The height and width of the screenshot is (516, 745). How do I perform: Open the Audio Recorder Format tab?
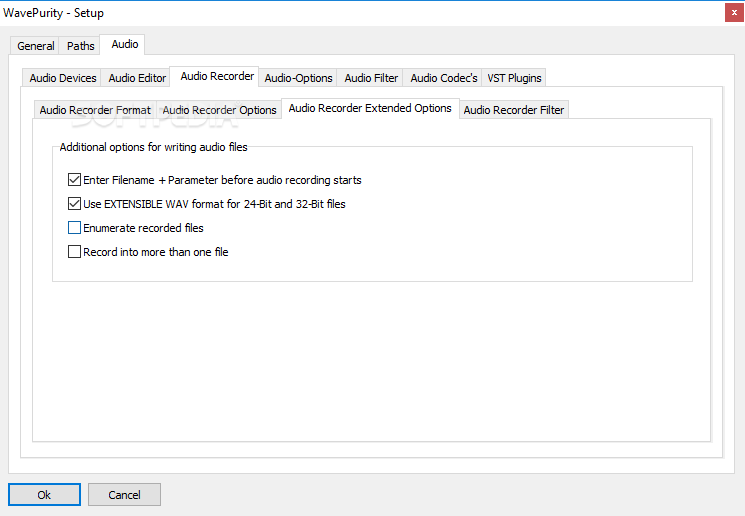[95, 110]
